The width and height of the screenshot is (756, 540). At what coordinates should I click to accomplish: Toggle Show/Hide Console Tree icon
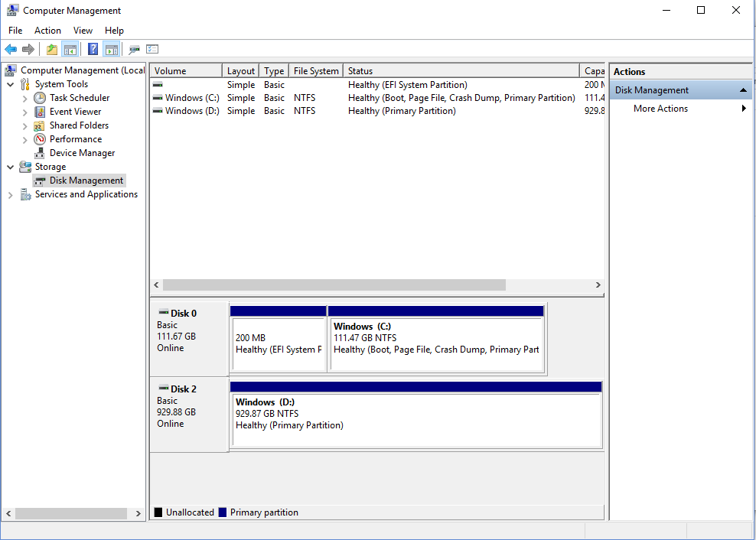(70, 48)
